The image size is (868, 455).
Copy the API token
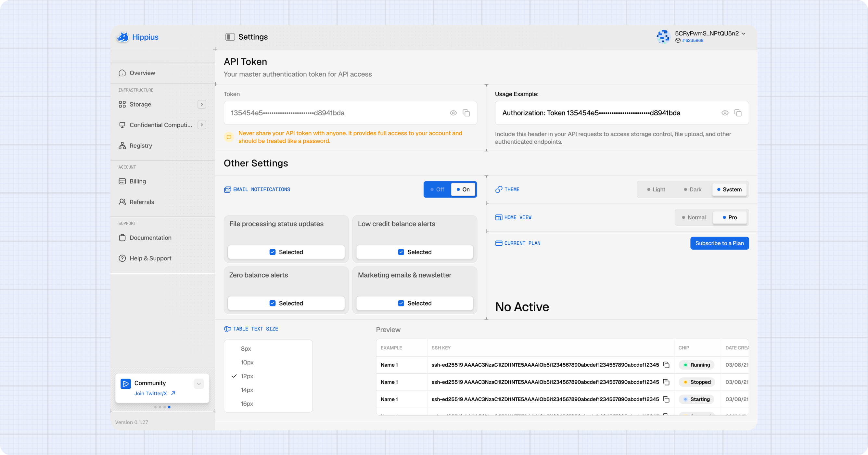466,113
